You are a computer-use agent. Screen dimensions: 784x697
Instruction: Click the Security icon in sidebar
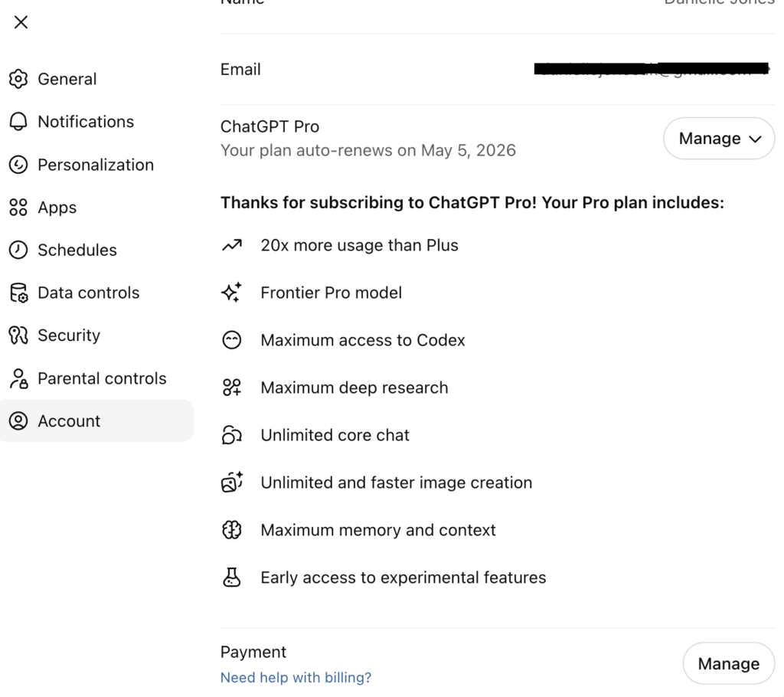[x=18, y=335]
